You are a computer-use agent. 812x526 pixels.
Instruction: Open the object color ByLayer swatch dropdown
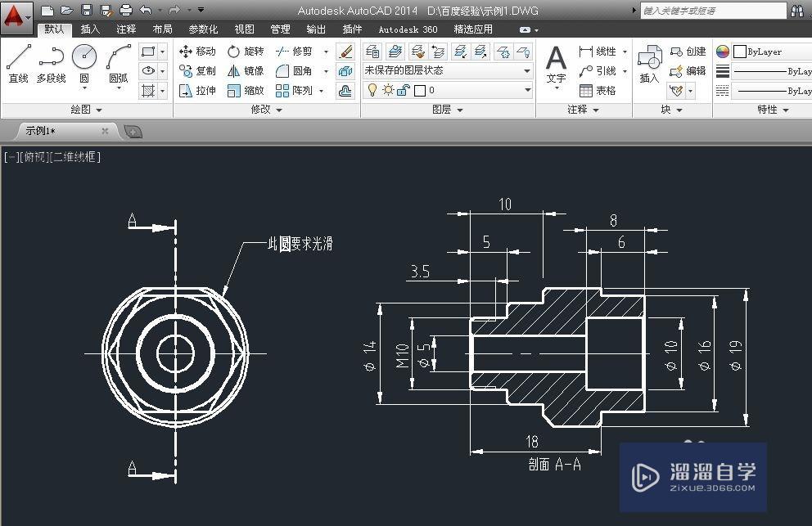(772, 52)
